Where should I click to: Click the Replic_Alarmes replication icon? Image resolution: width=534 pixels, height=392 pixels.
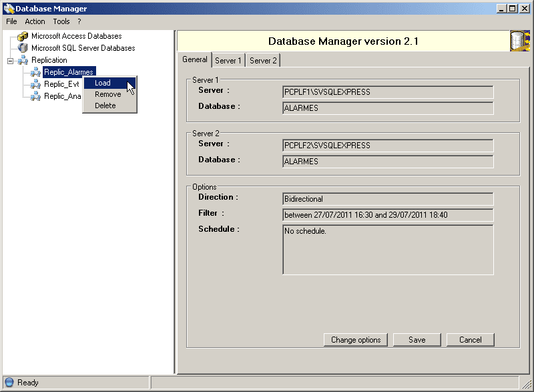point(36,72)
